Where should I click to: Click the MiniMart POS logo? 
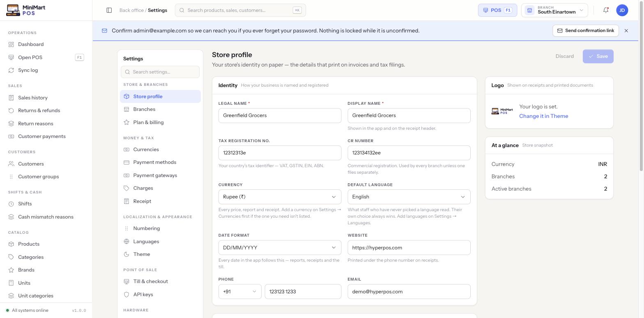(x=26, y=10)
